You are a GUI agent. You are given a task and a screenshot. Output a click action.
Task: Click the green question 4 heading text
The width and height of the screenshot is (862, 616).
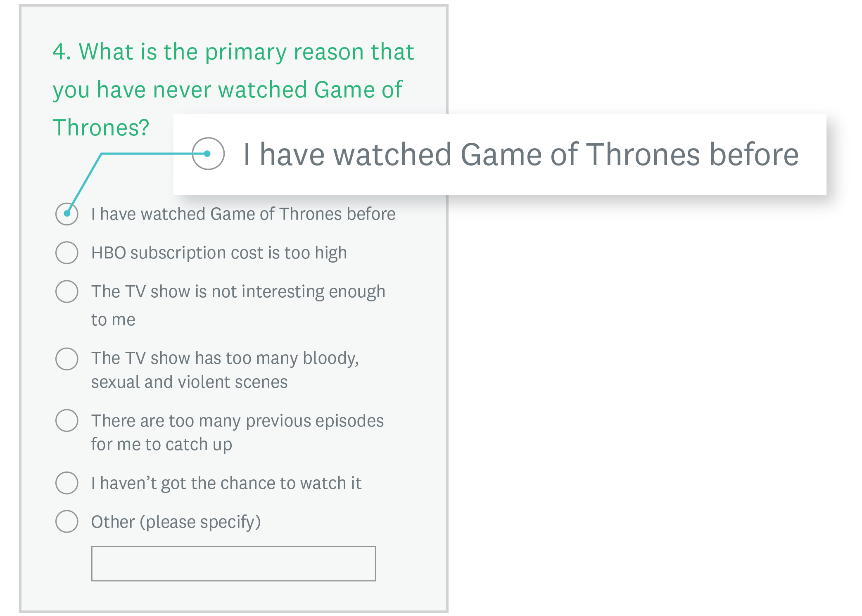pyautogui.click(x=233, y=90)
